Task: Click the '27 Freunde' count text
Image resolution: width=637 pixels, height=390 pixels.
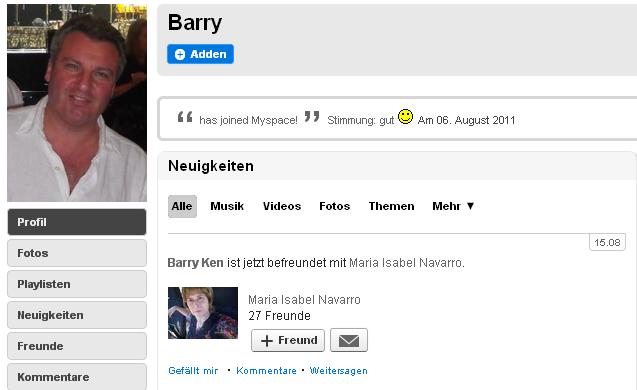Action: pyautogui.click(x=280, y=316)
